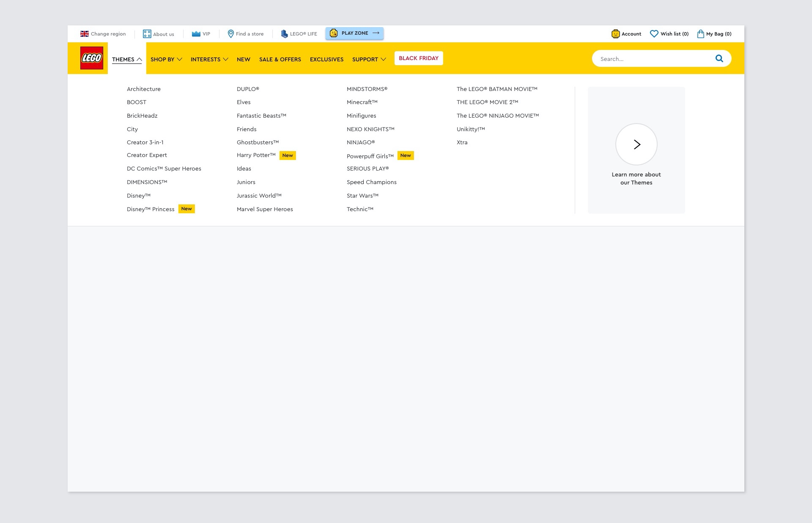Select the Minifigures theme
Viewport: 812px width, 523px height.
pyautogui.click(x=362, y=116)
